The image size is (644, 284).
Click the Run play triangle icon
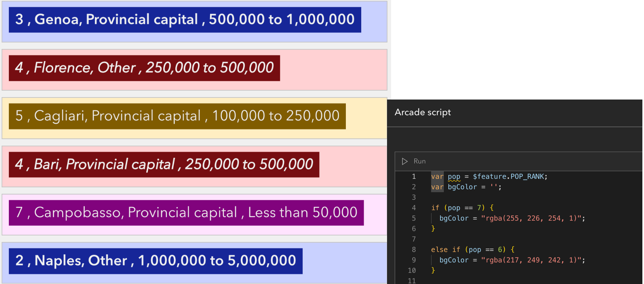405,161
